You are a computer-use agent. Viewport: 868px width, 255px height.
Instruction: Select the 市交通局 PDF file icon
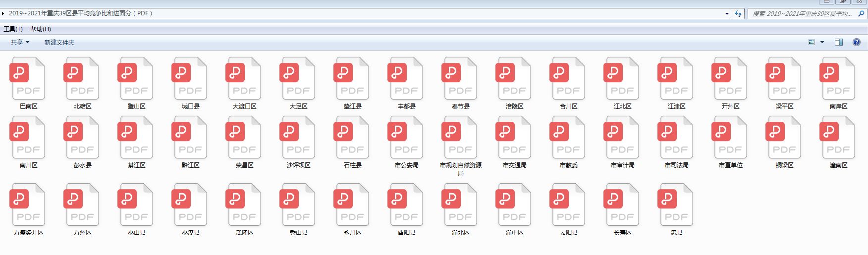[514, 137]
